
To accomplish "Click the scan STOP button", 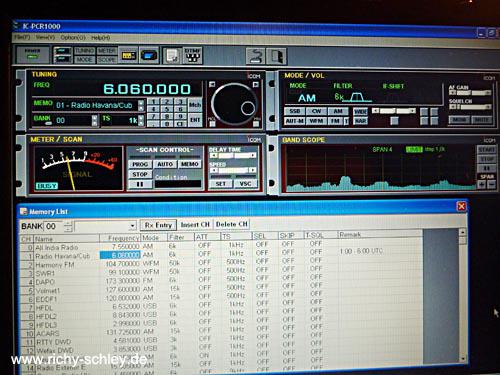I will click(x=140, y=174).
